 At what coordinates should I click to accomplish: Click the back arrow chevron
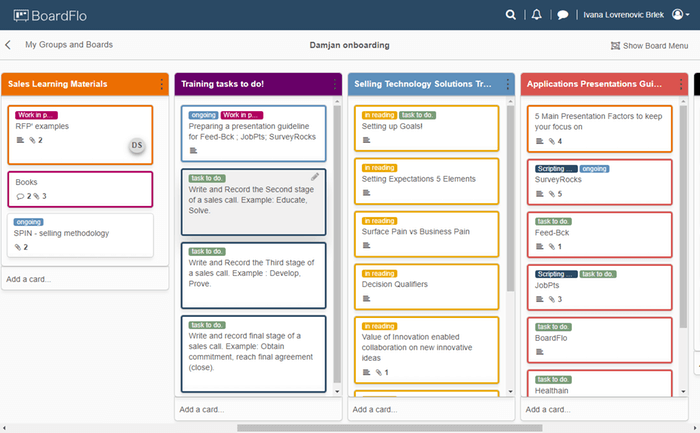(x=9, y=45)
